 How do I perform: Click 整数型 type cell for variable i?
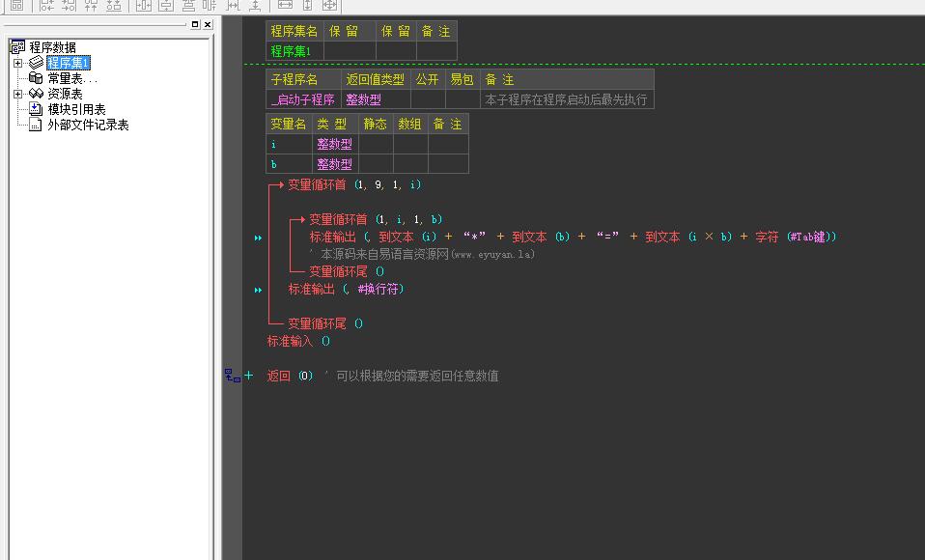point(335,144)
